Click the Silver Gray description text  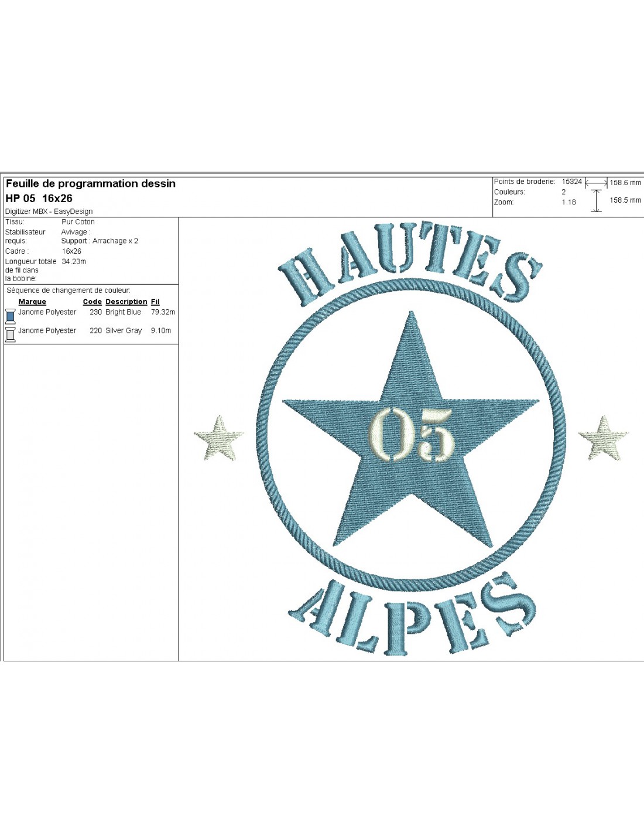pos(124,330)
